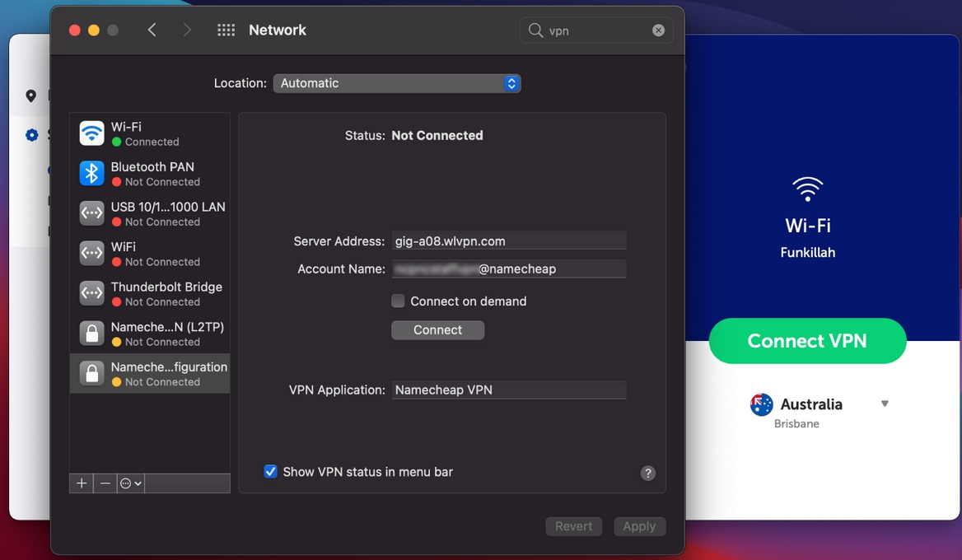Uncheck Show VPN status in menu bar
This screenshot has height=560, width=962.
pyautogui.click(x=270, y=472)
